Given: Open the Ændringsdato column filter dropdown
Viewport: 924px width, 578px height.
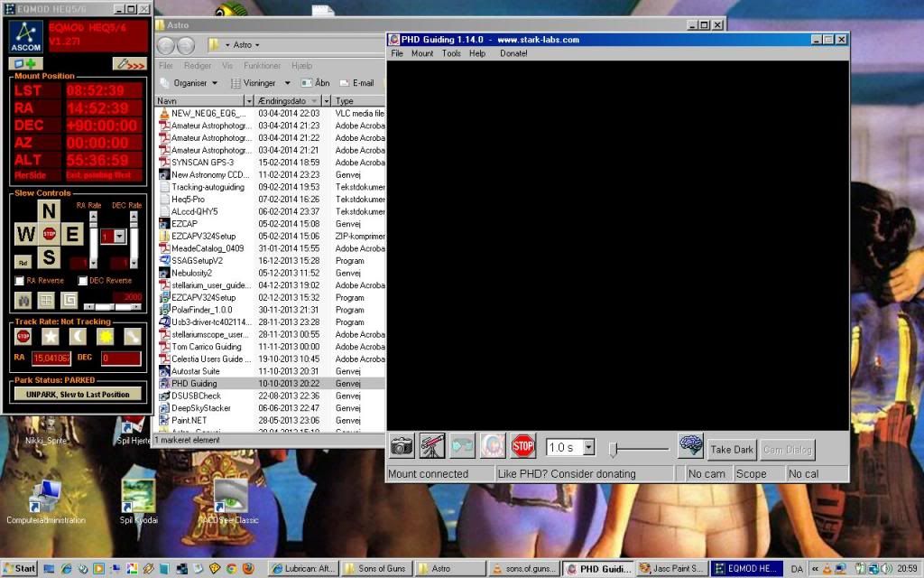Looking at the screenshot, I should click(326, 101).
